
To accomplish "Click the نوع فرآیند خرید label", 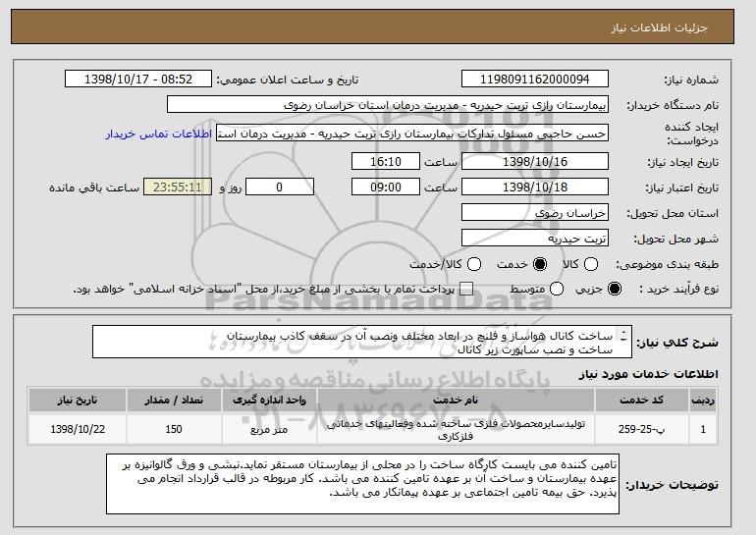I will point(678,289).
